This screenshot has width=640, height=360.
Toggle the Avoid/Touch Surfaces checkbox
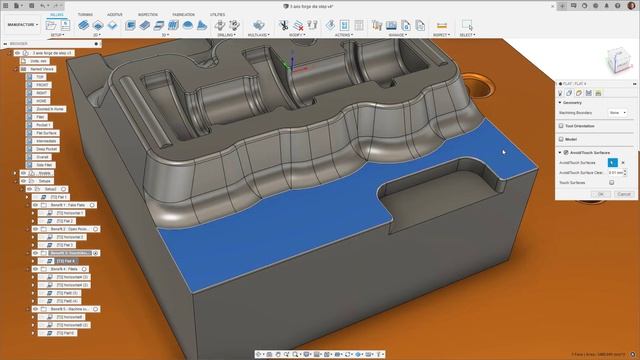[x=566, y=152]
